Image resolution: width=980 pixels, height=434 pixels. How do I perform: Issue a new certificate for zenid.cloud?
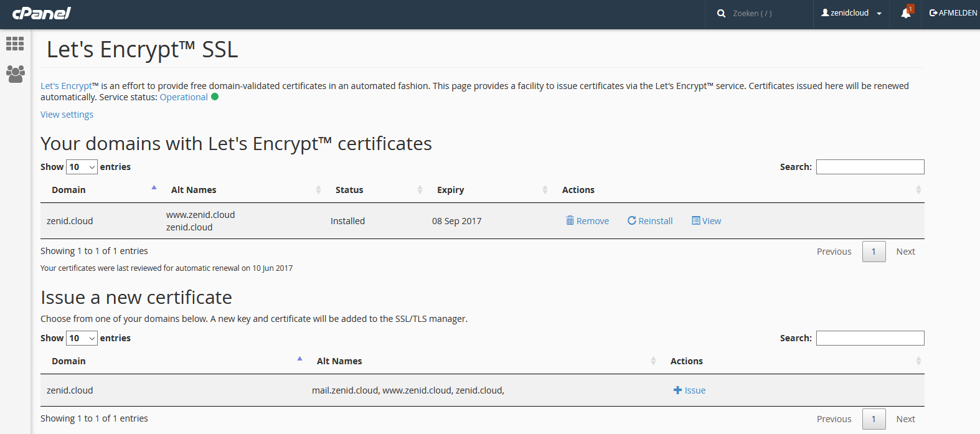tap(689, 390)
